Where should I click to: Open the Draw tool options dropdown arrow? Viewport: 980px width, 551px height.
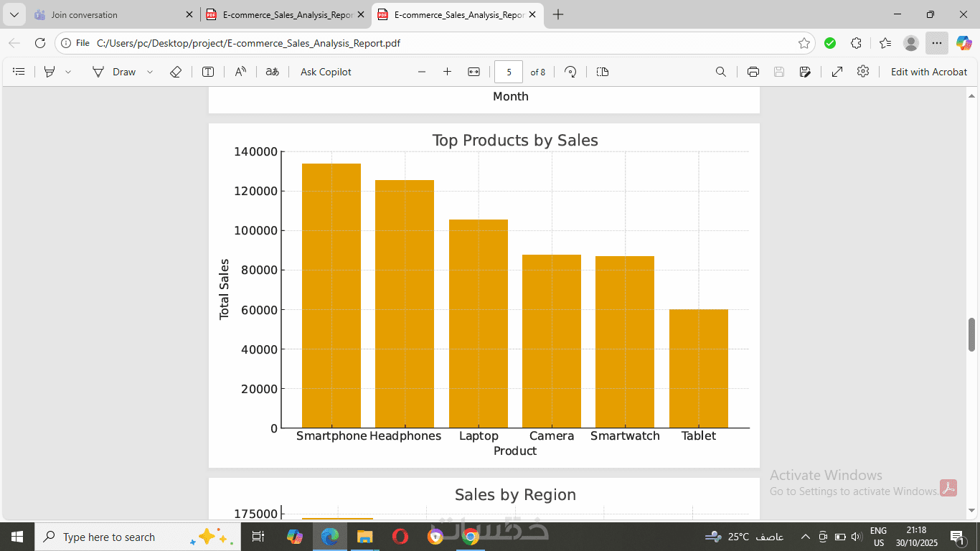tap(150, 72)
